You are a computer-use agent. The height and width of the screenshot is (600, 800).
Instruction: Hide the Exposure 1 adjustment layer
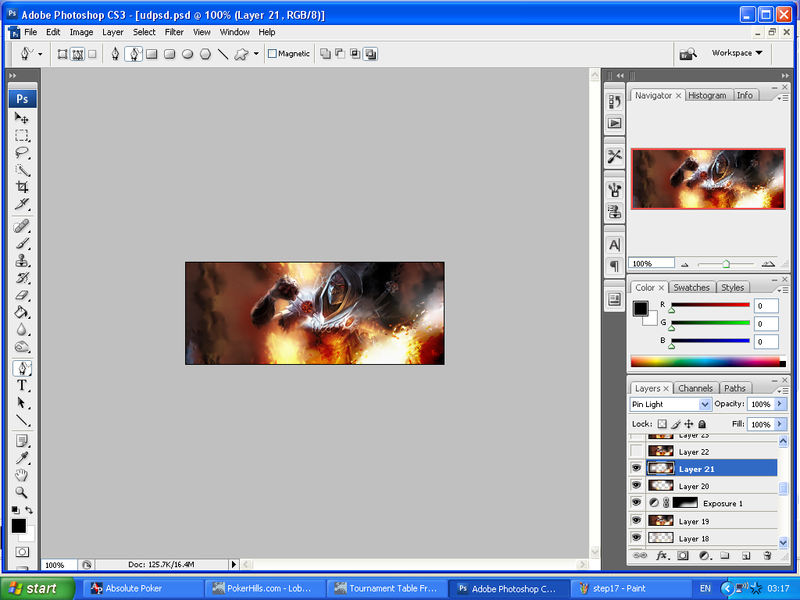click(636, 503)
